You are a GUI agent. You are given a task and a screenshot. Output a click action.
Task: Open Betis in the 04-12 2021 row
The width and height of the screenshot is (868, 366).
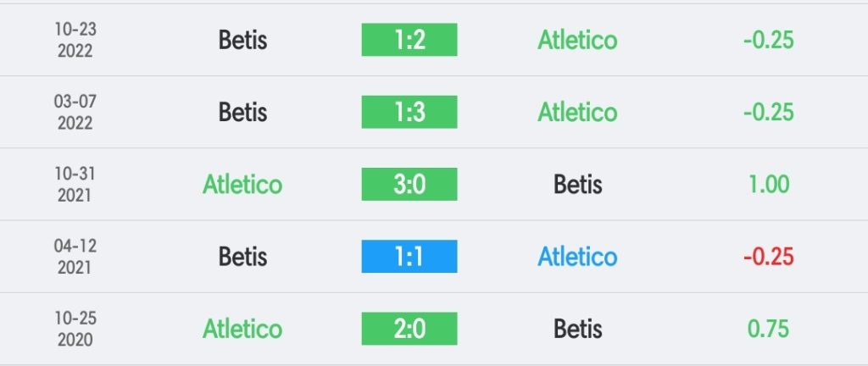[242, 257]
